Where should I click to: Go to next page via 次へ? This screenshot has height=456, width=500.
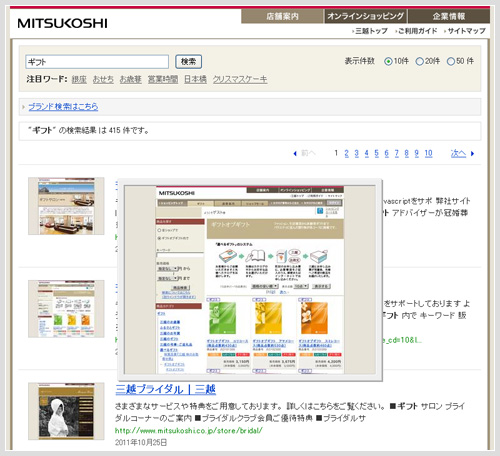pyautogui.click(x=458, y=153)
